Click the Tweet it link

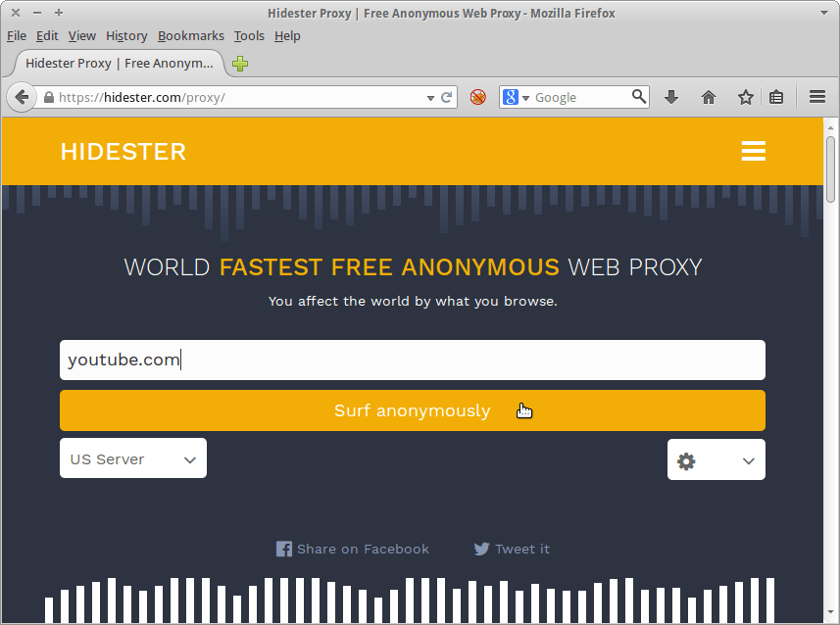[512, 549]
